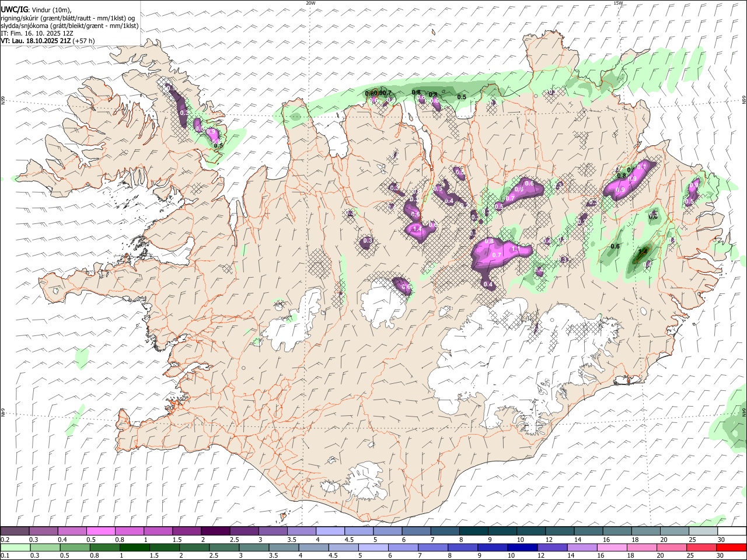
Task: Select the upper legend swatch labeled 1.5
Action: 187,531
